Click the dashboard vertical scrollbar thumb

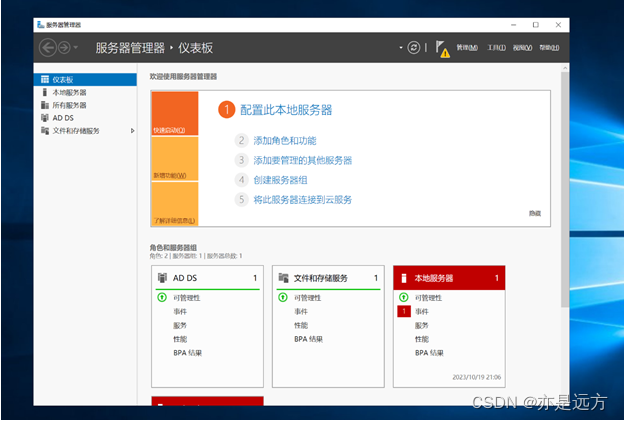(565, 189)
